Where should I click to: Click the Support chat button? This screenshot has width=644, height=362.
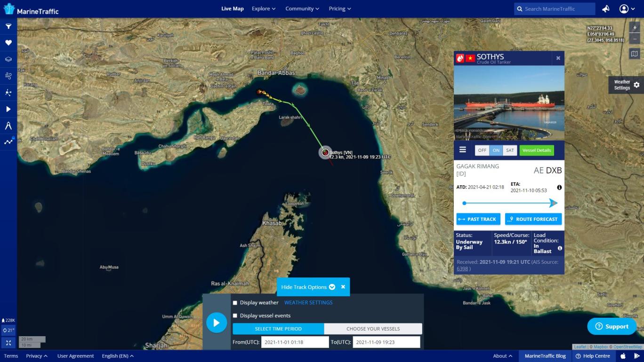coord(612,326)
